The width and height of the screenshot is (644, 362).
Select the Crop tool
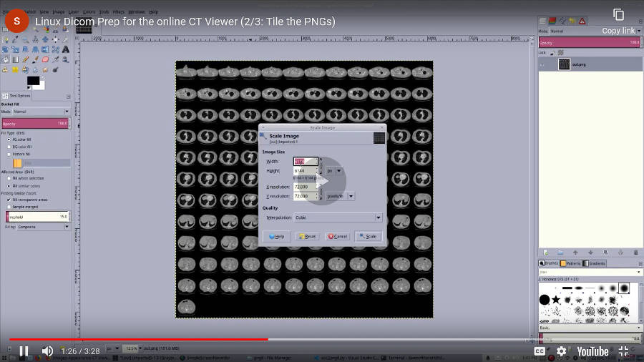[x=65, y=39]
